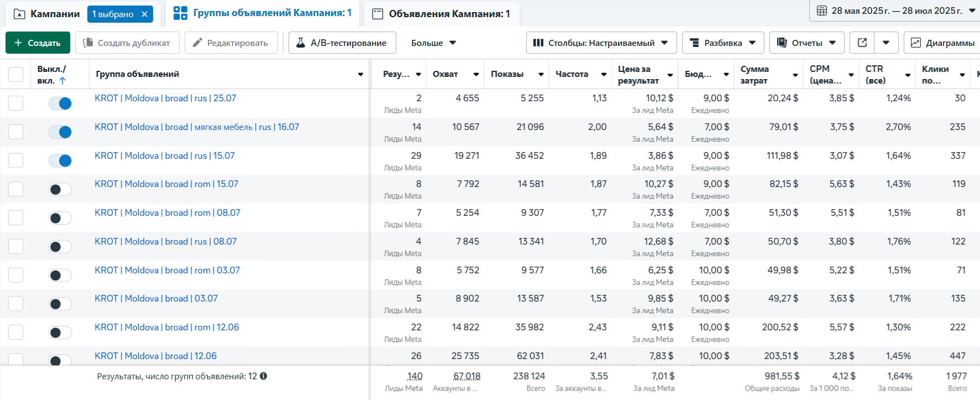Expand the Breakdown dropdown
The width and height of the screenshot is (980, 400).
tap(722, 43)
